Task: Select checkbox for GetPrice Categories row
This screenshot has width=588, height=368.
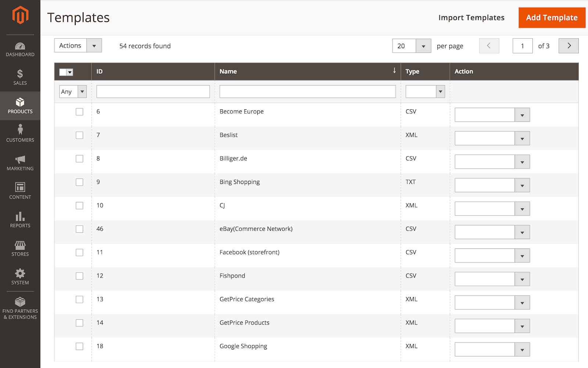Action: pyautogui.click(x=79, y=300)
